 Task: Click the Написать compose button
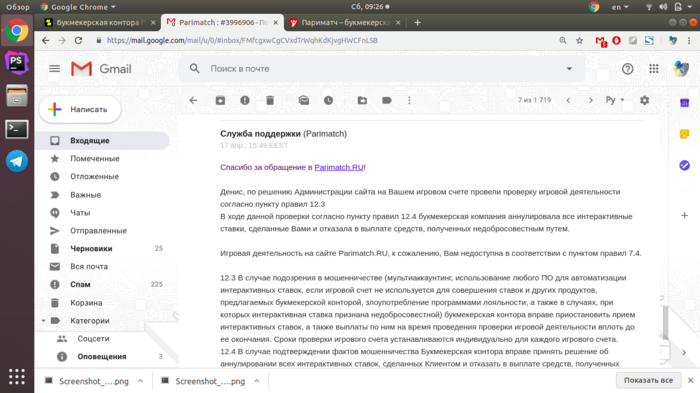tap(79, 109)
